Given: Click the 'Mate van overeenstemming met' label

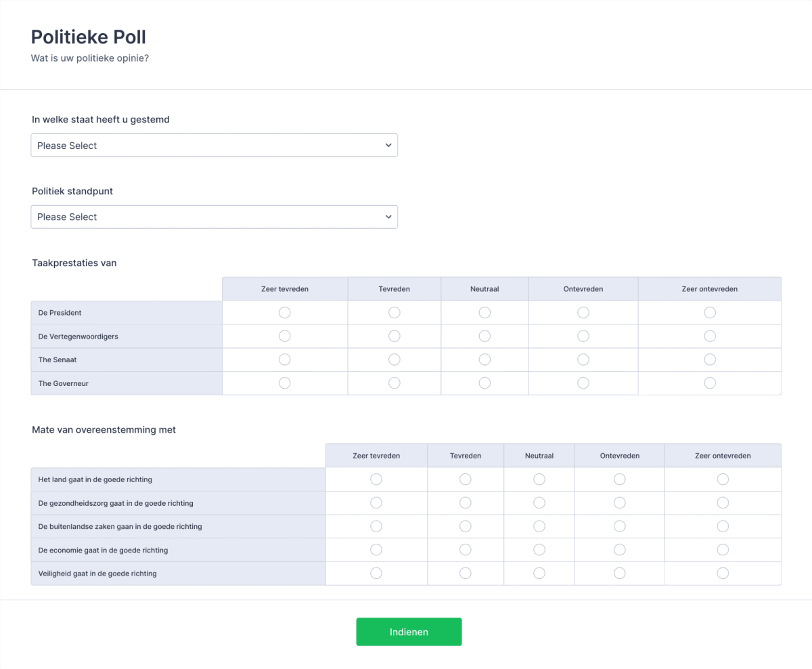Looking at the screenshot, I should coord(104,429).
